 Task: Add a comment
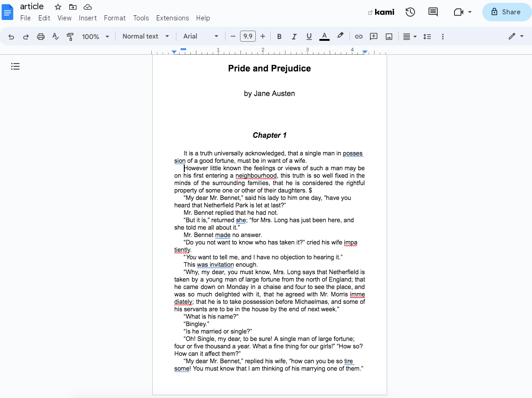(x=373, y=36)
